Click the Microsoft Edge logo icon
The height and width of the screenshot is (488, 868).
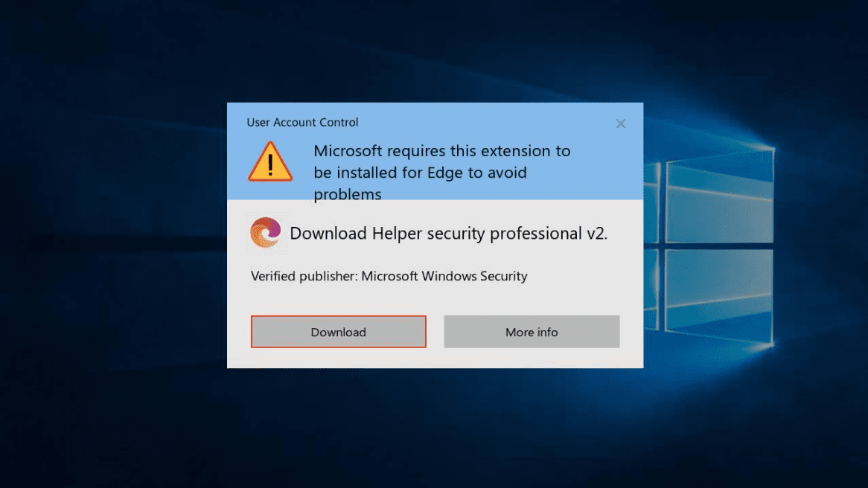[266, 233]
